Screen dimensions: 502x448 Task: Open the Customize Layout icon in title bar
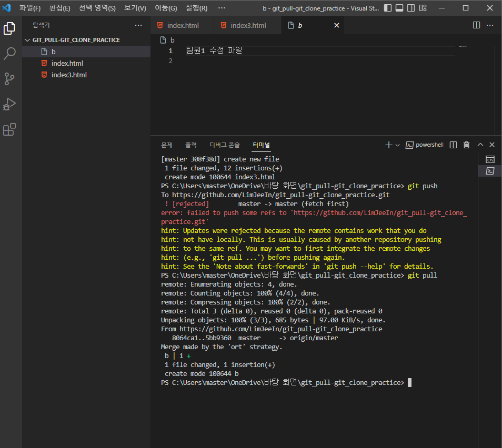point(423,8)
